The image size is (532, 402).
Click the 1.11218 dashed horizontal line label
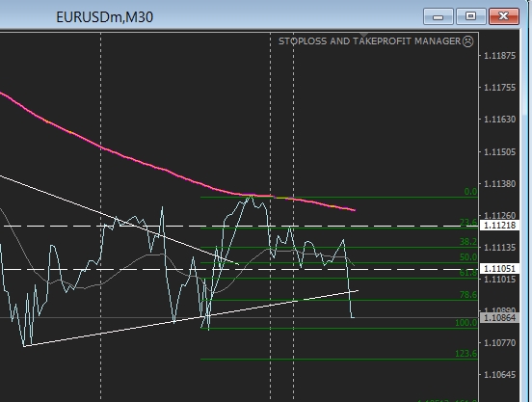(x=500, y=226)
